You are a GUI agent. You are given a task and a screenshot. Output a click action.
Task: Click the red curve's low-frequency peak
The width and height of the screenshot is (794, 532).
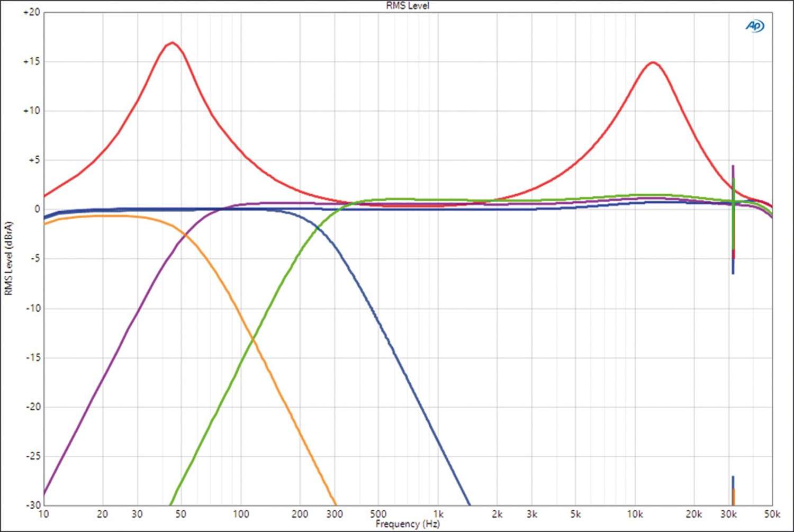pos(172,43)
